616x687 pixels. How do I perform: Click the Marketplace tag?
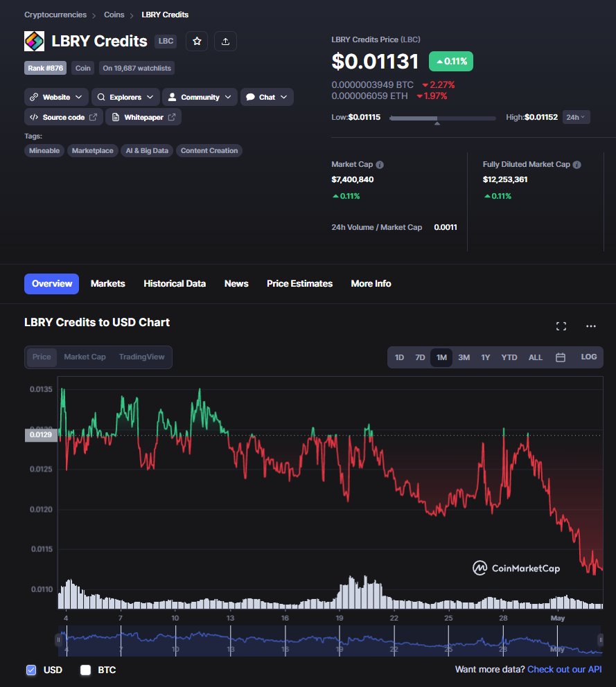point(93,151)
